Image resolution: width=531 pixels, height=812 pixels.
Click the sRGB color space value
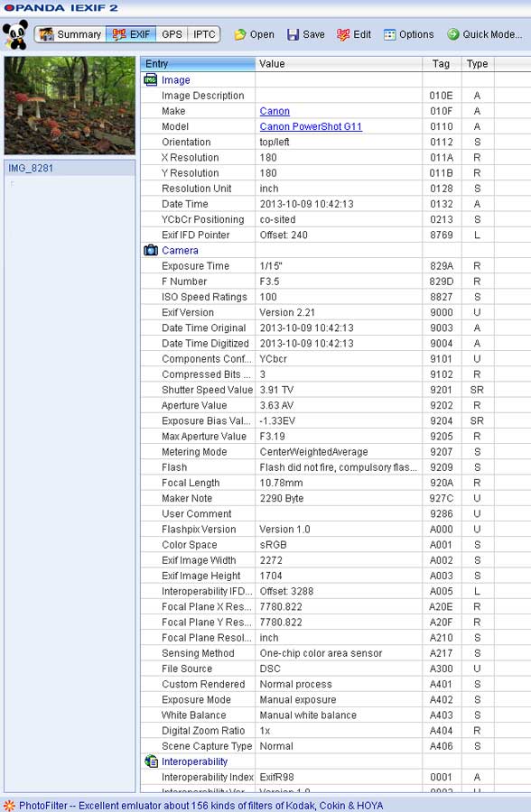pos(273,545)
